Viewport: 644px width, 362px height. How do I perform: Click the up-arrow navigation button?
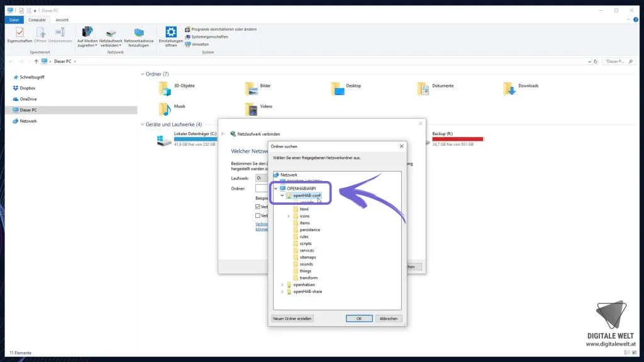(x=36, y=62)
